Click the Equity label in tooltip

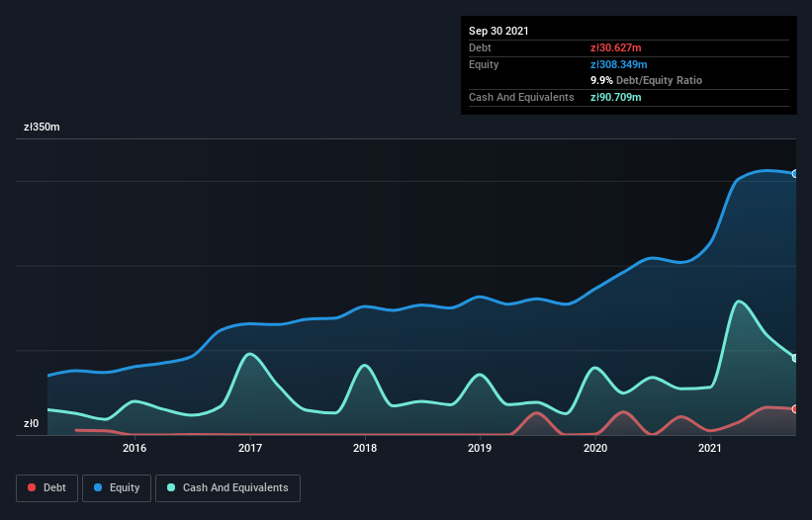tap(484, 64)
